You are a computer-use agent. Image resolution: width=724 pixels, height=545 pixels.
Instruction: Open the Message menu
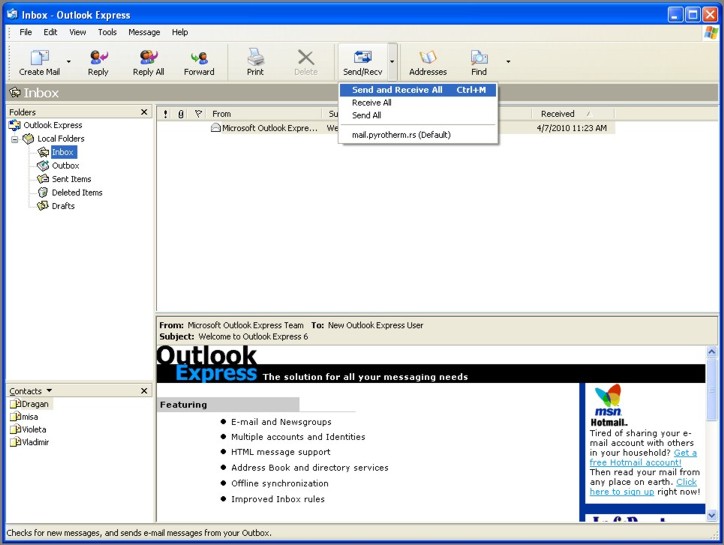coord(144,32)
